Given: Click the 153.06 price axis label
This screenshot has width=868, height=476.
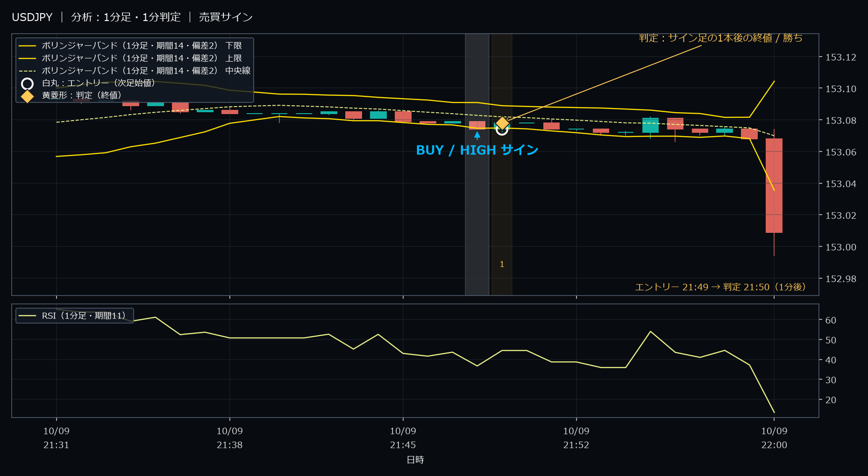Looking at the screenshot, I should 841,152.
